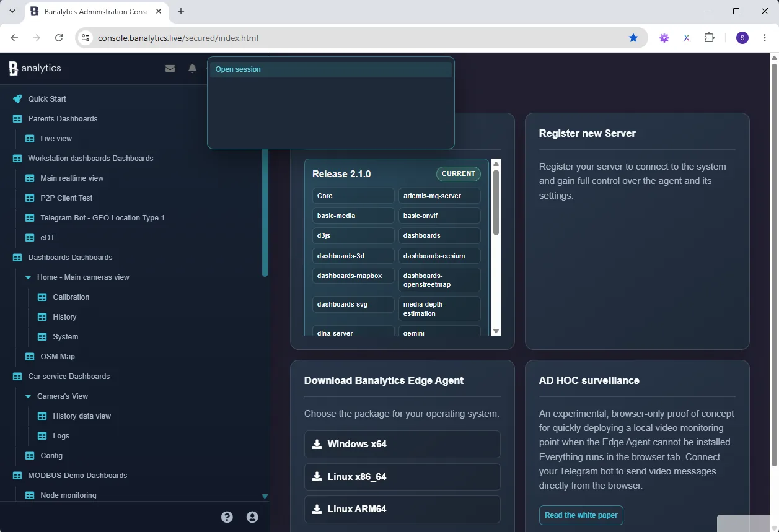
Task: Click AD HOC surveillance heading
Action: [x=589, y=380]
